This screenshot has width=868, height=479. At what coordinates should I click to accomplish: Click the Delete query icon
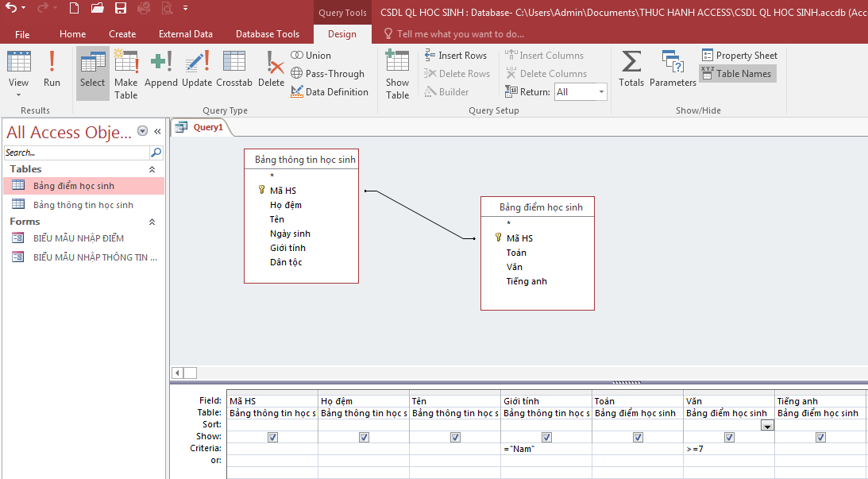click(x=271, y=69)
